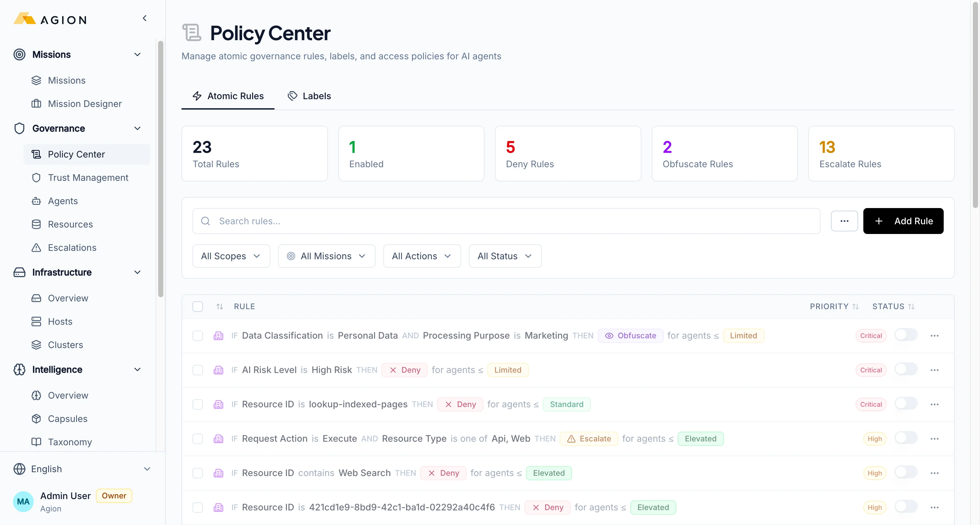Select Clusters in the sidebar
Image resolution: width=980 pixels, height=525 pixels.
point(65,345)
